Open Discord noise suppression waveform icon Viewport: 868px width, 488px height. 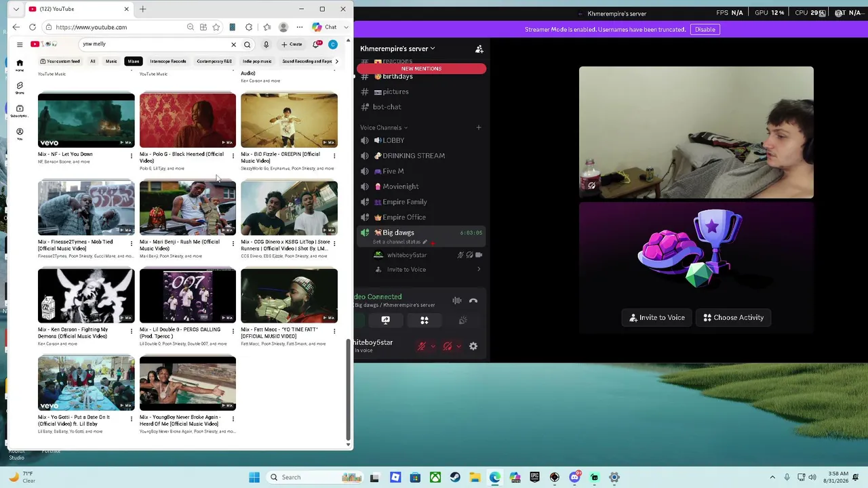(457, 301)
